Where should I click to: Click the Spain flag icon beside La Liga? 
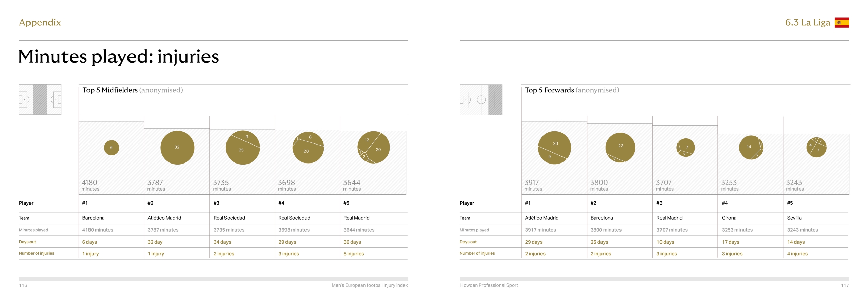click(x=842, y=22)
